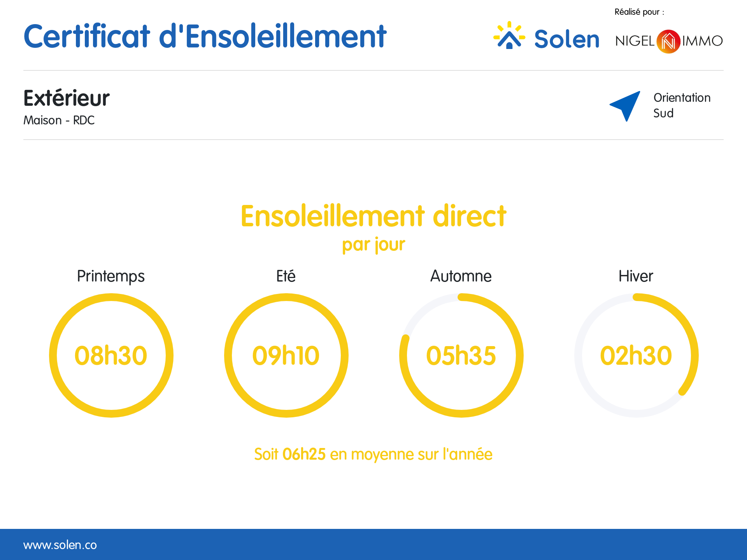Click the Solen sun-house logo icon

[x=509, y=35]
